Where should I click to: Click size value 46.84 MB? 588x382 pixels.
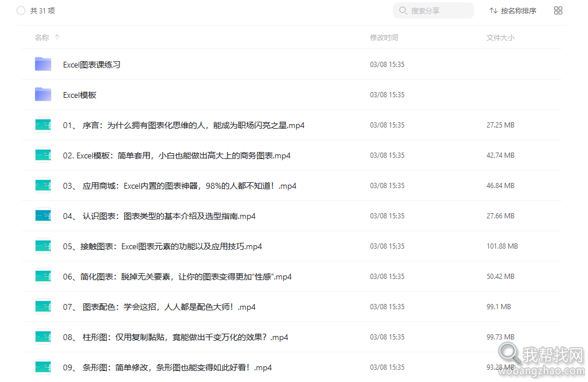pyautogui.click(x=500, y=186)
